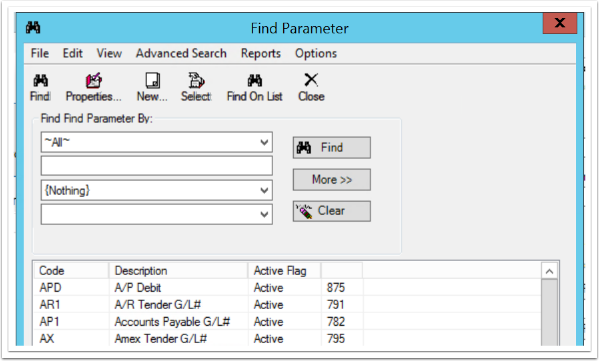The width and height of the screenshot is (599, 361).
Task: Click the results list scroll up arrow
Action: pos(549,271)
